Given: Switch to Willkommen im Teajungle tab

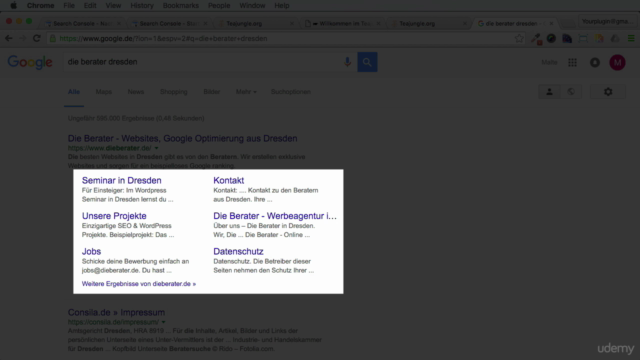Looking at the screenshot, I should pos(344,23).
